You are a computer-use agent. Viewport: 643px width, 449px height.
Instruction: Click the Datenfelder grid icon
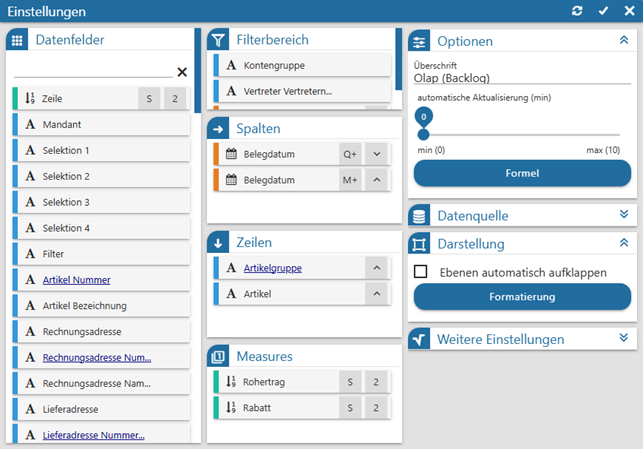(x=17, y=41)
